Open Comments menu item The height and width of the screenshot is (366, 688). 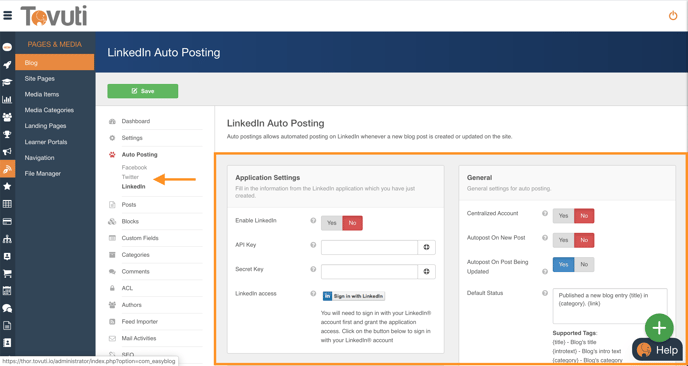point(136,271)
